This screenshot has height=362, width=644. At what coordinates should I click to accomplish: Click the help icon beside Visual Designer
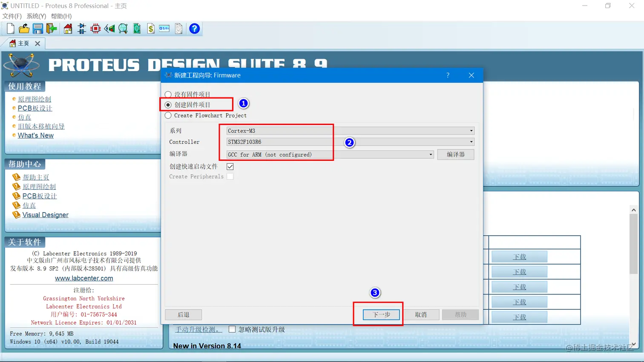pos(16,214)
